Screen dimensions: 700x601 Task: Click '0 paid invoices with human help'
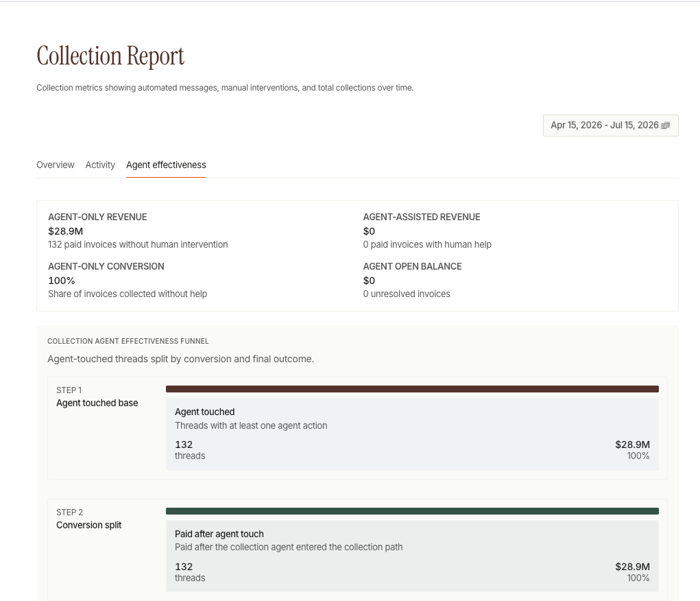click(x=427, y=245)
